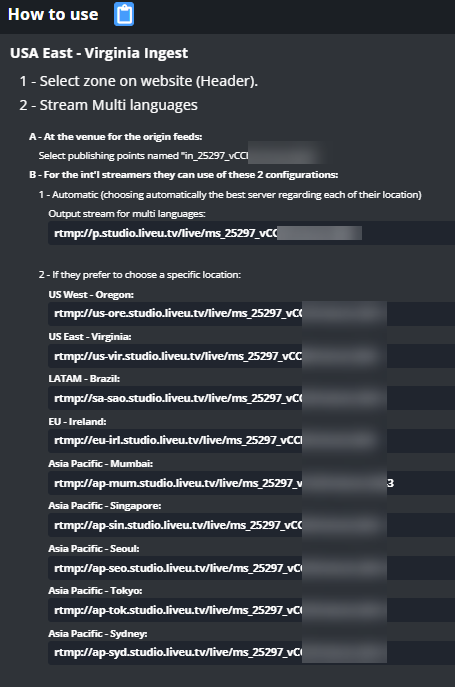The width and height of the screenshot is (455, 687).
Task: Click the 'EU - Ireland:' label
Action: pyautogui.click(x=77, y=421)
